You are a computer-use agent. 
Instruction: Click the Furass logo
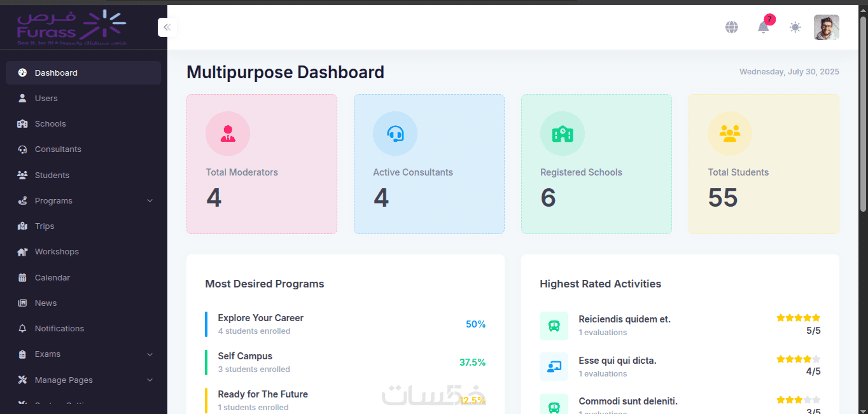coord(71,28)
